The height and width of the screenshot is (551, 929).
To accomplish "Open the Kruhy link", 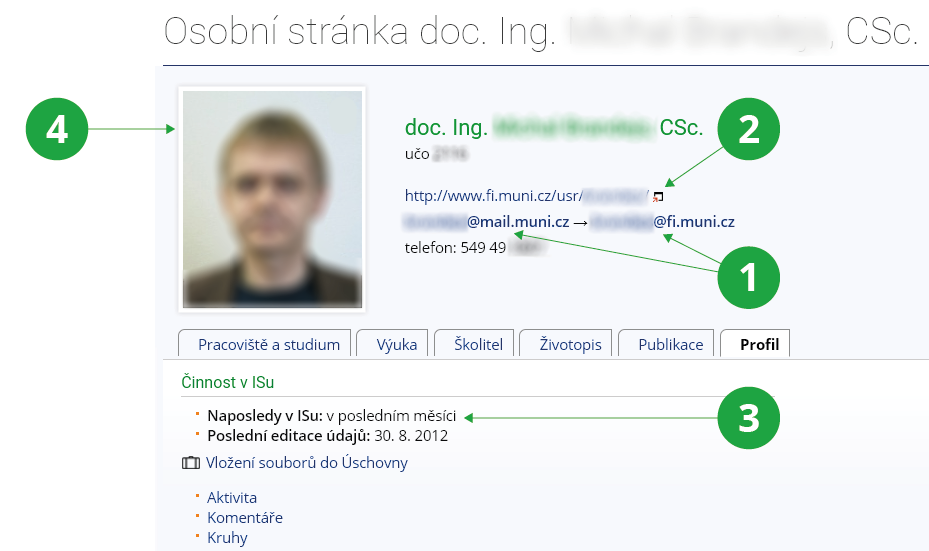I will (x=227, y=538).
